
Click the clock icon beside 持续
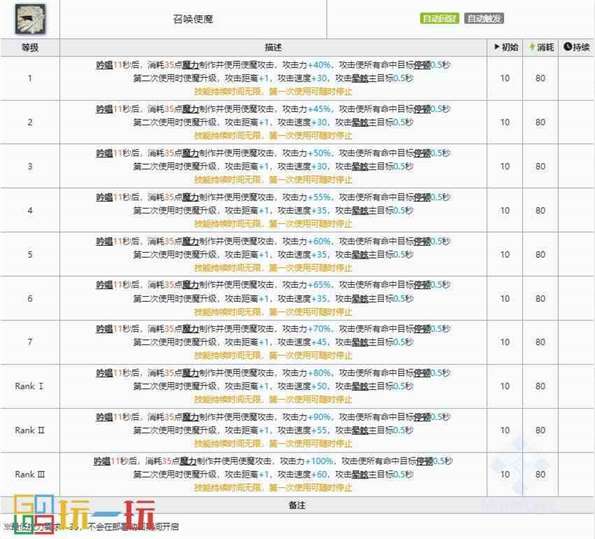click(x=567, y=47)
